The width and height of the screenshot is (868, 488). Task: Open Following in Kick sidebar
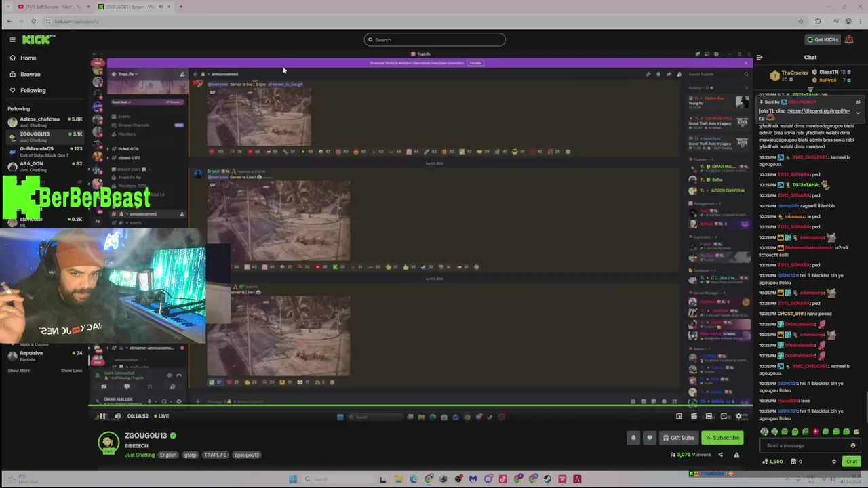(x=33, y=90)
